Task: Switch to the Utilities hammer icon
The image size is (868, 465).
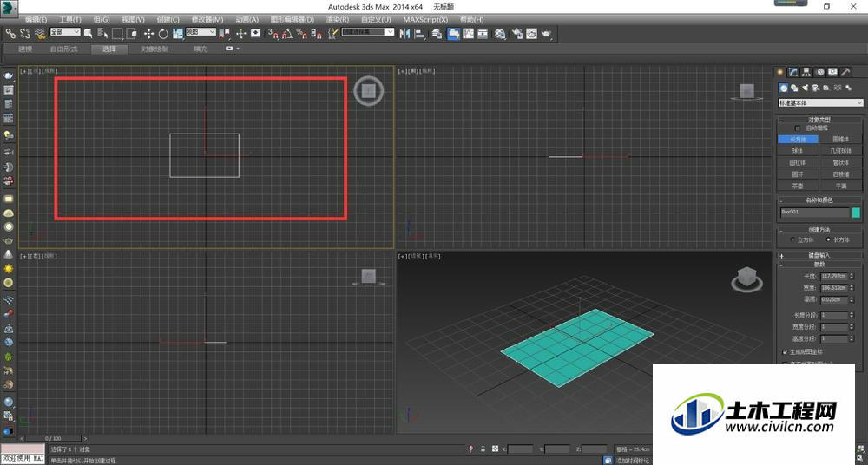Action: (x=845, y=72)
